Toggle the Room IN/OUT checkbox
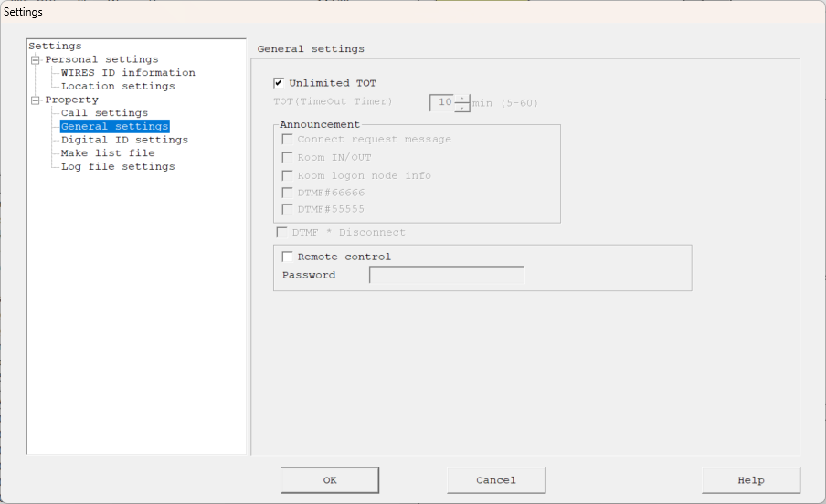Screen dimensions: 826x504 (288, 158)
